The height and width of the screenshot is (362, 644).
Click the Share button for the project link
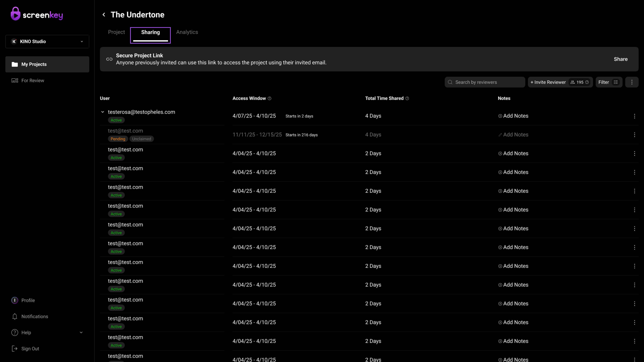[621, 59]
